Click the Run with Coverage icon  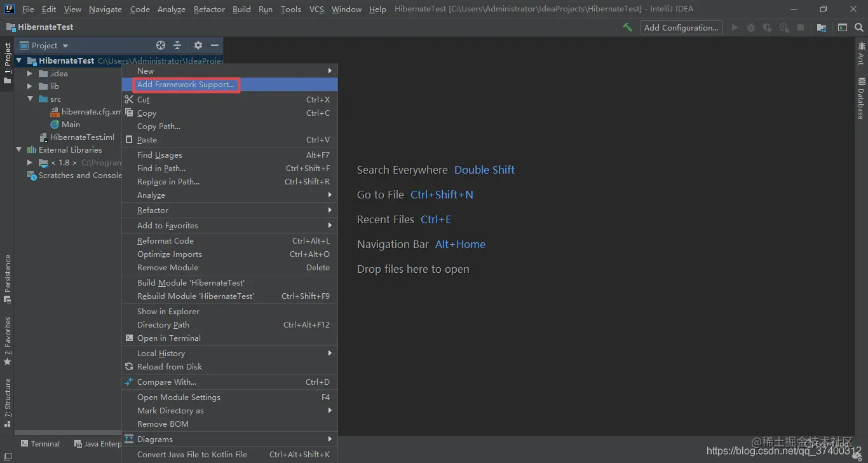[768, 27]
